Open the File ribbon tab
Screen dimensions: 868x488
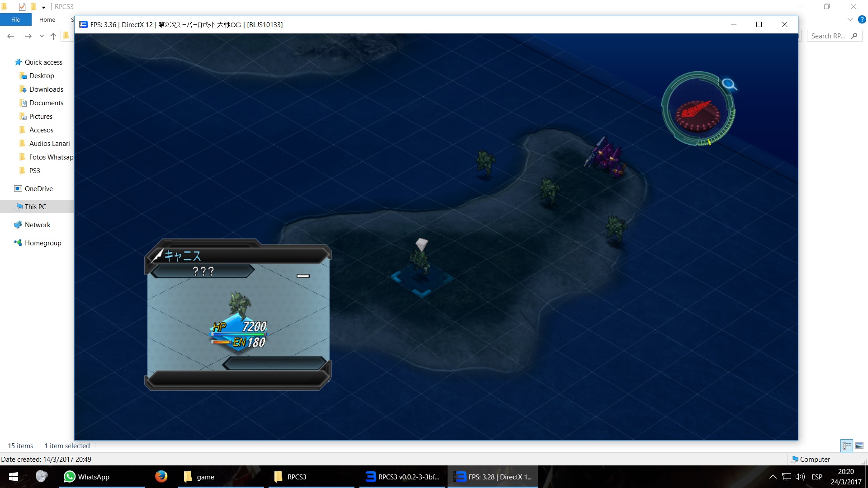(15, 19)
